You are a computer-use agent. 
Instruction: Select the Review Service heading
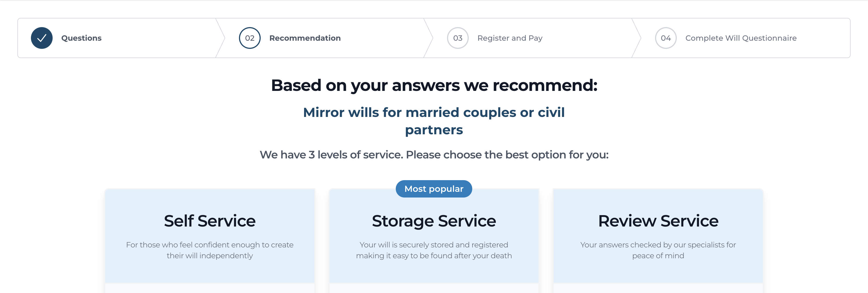(658, 221)
